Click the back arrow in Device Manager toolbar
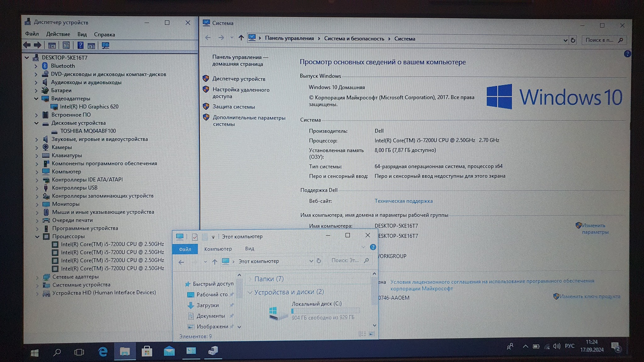This screenshot has height=362, width=644. pos(27,45)
